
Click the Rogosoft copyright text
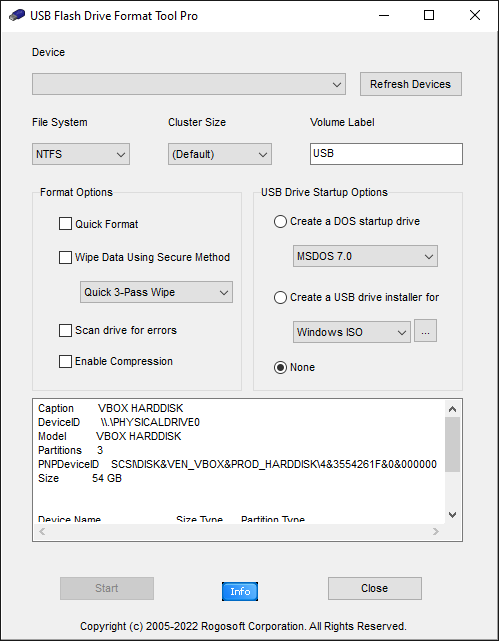click(243, 626)
